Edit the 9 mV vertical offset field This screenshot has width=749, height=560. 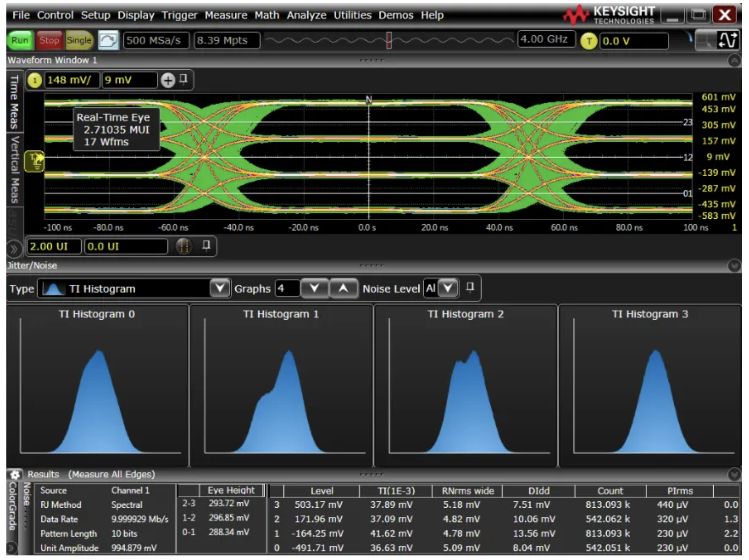129,80
